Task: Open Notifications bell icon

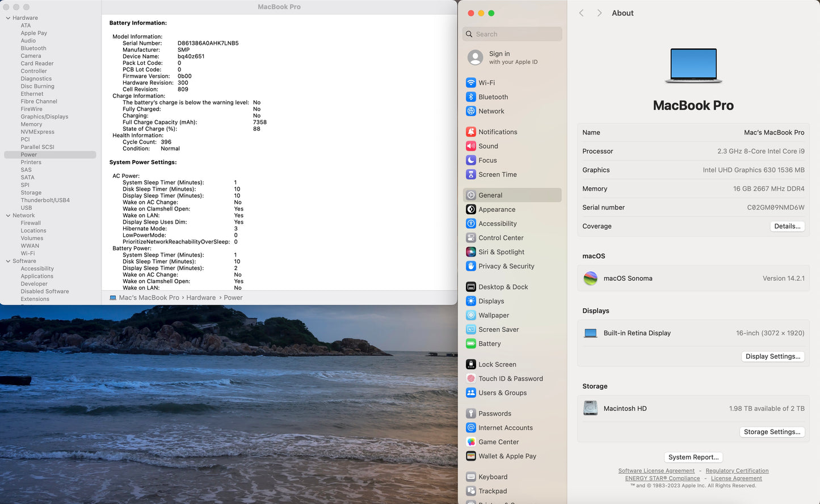Action: 471,132
